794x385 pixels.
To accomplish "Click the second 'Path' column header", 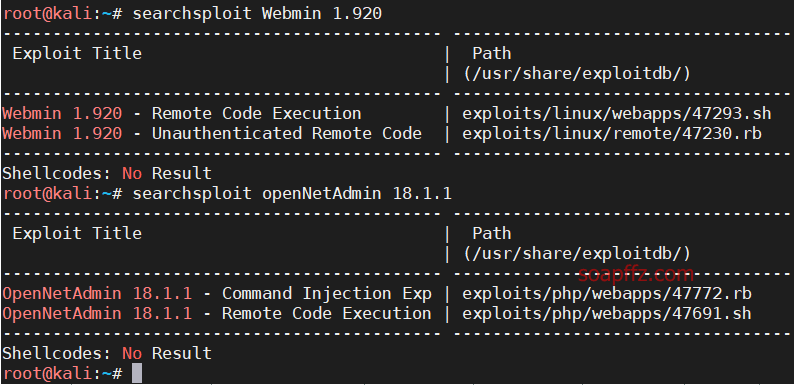I will click(492, 234).
